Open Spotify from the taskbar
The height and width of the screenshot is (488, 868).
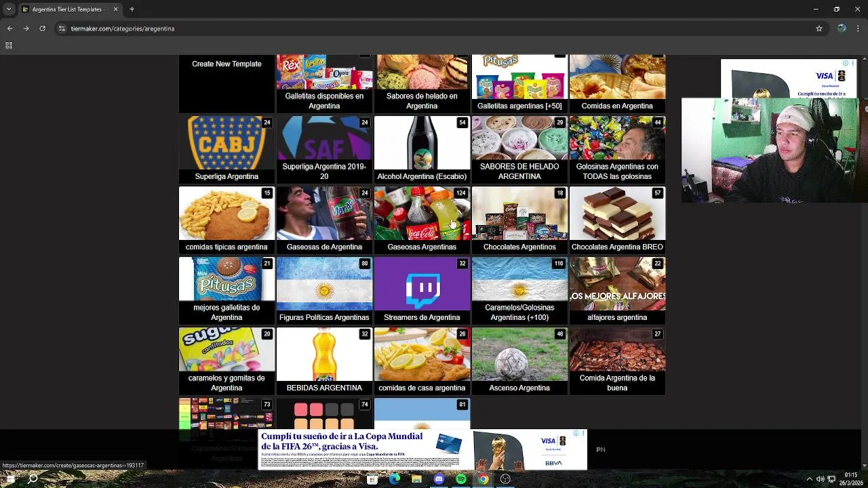point(461,479)
